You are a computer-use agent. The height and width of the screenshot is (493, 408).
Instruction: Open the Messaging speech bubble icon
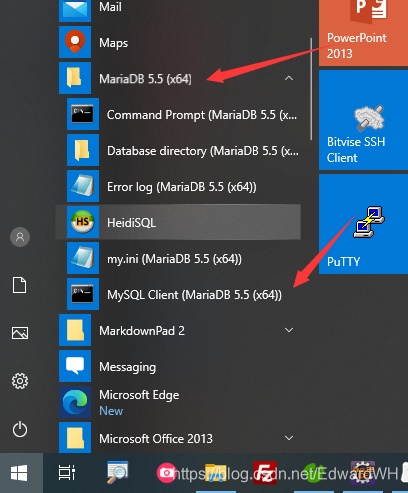click(x=75, y=366)
